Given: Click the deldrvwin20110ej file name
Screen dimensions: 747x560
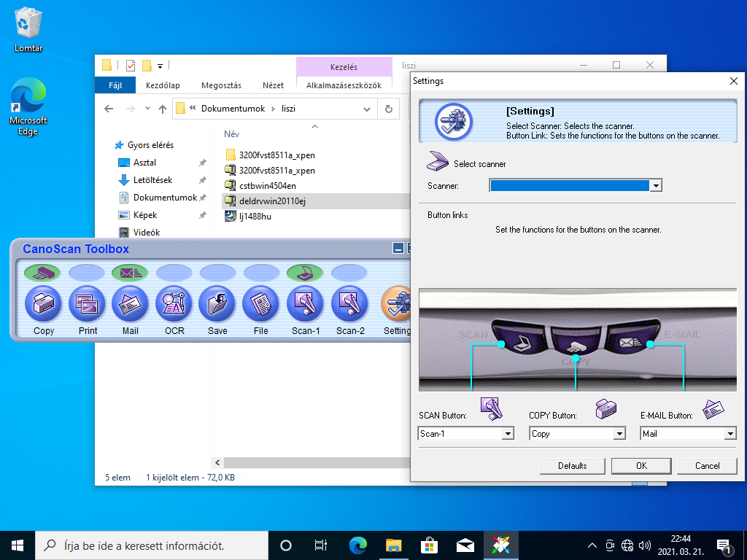Looking at the screenshot, I should [x=272, y=201].
